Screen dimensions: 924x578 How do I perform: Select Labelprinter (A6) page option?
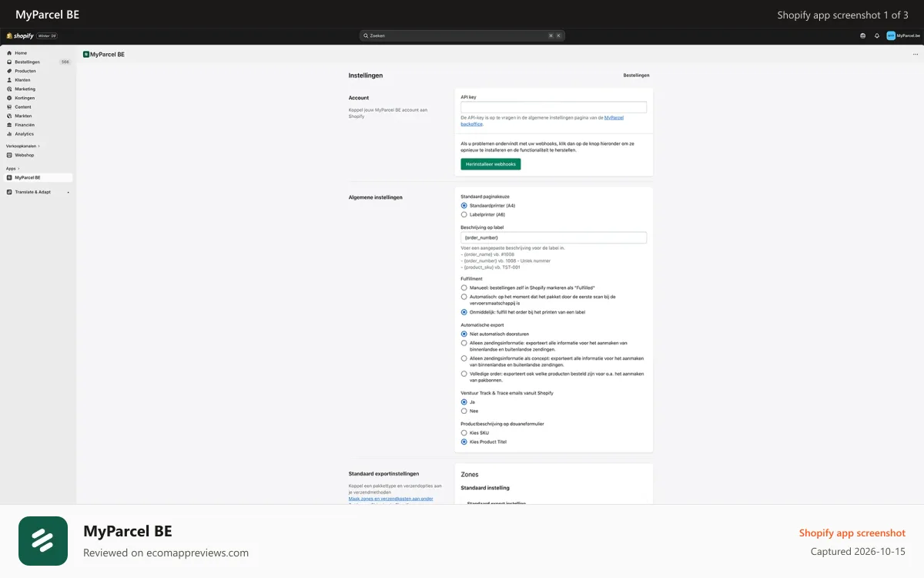(x=464, y=214)
